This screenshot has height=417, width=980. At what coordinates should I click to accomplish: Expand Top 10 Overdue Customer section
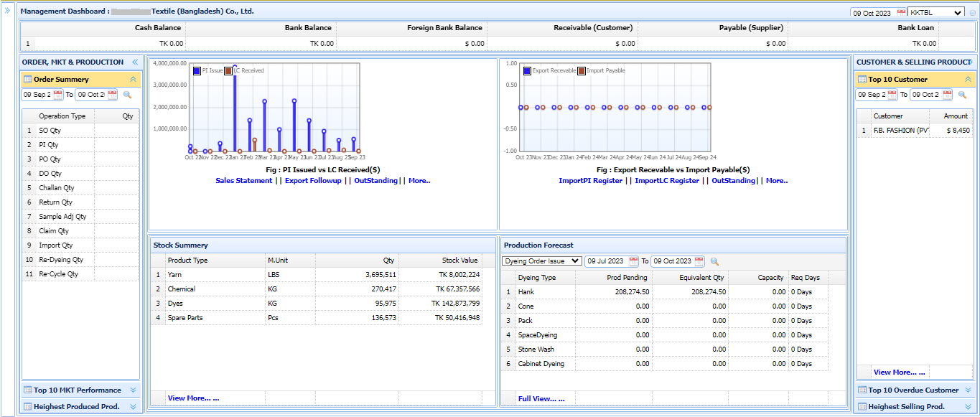coord(968,390)
